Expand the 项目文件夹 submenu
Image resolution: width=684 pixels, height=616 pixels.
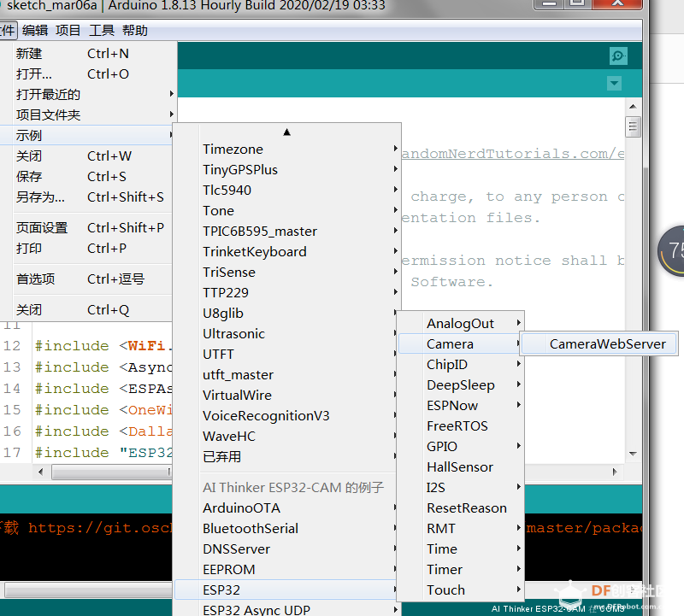[88, 115]
